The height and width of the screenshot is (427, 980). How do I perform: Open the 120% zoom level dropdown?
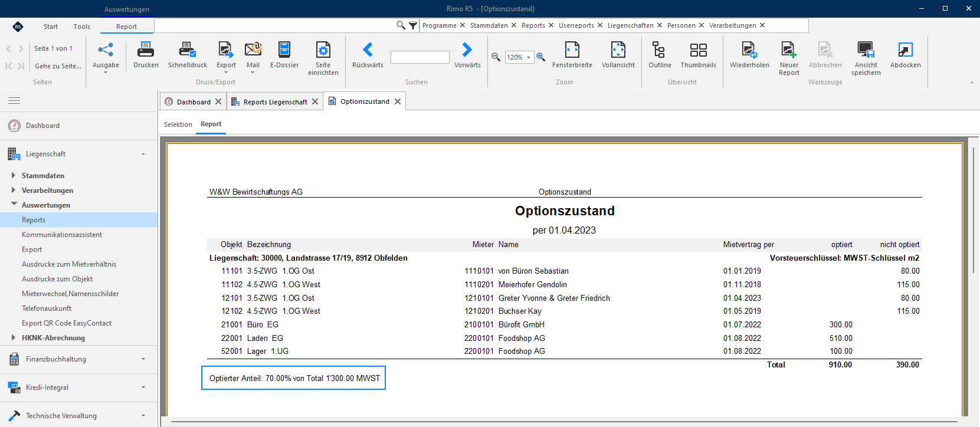pos(529,57)
